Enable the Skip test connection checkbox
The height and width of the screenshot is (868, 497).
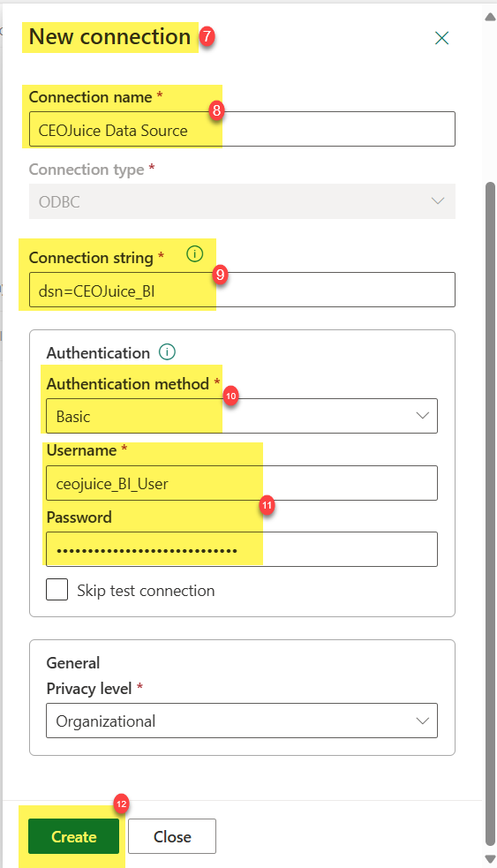[57, 590]
